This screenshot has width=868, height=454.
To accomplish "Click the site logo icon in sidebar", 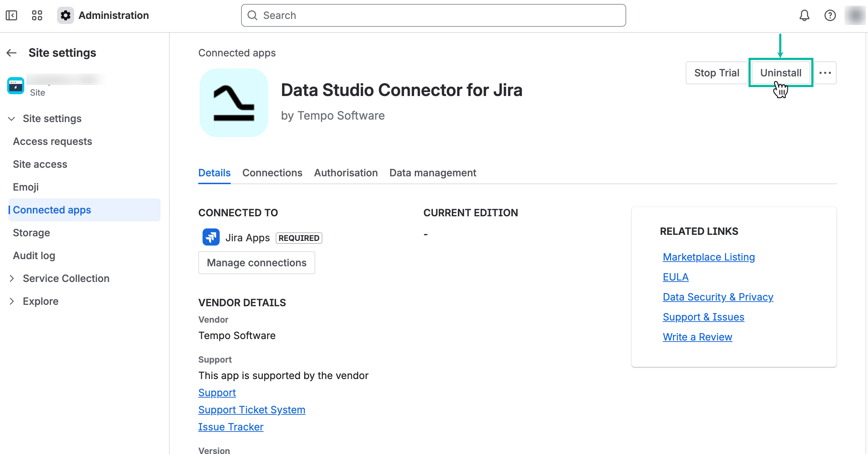I will click(16, 86).
